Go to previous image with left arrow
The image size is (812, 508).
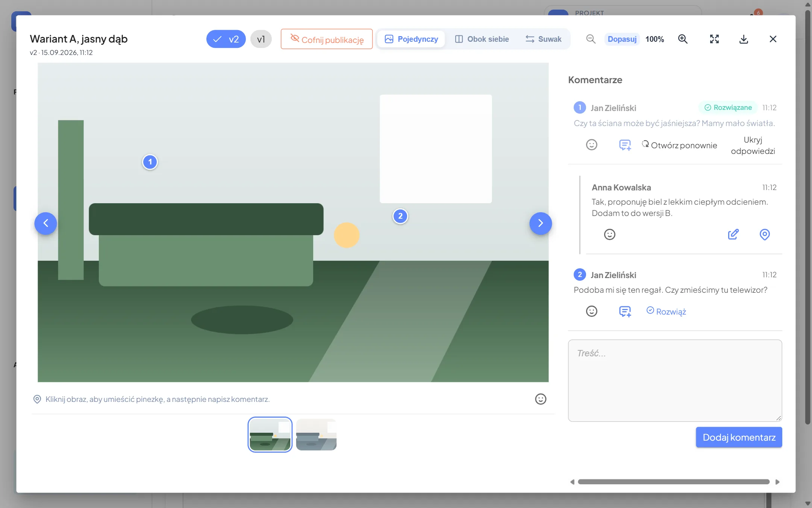[x=45, y=224]
